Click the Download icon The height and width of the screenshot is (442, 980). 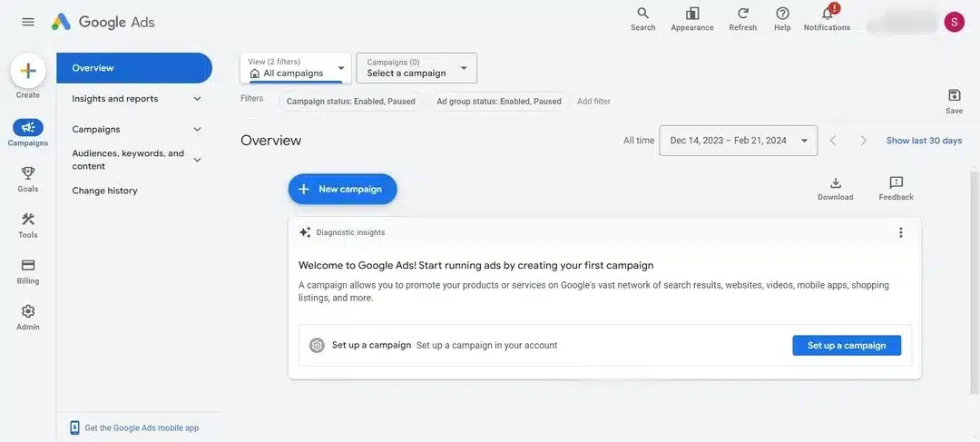click(836, 182)
